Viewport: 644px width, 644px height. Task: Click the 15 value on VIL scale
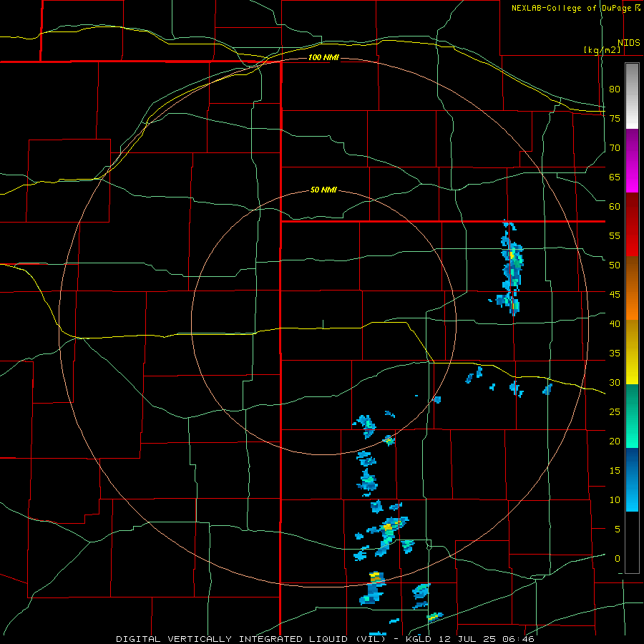coord(615,471)
